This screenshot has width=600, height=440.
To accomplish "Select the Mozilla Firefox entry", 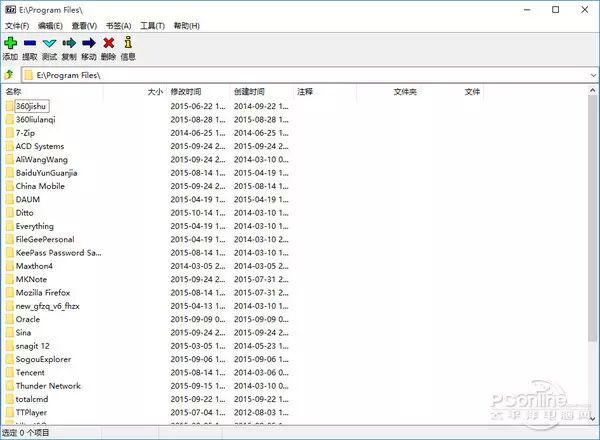I will pyautogui.click(x=43, y=293).
